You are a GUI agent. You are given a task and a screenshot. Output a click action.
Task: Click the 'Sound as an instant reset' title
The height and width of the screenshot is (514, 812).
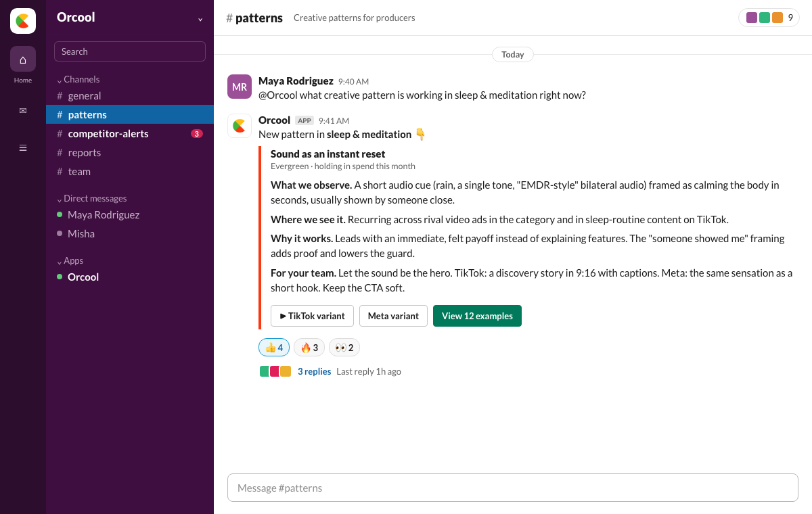click(328, 154)
